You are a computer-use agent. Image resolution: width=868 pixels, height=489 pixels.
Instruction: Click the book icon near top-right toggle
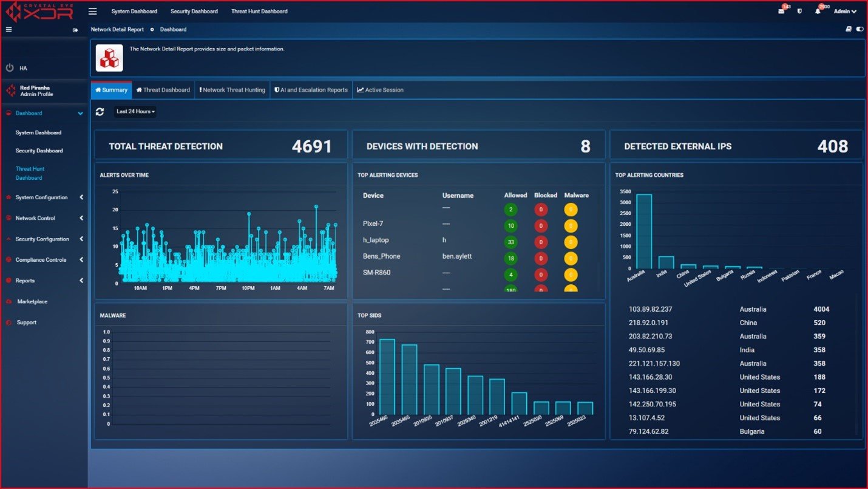(849, 29)
